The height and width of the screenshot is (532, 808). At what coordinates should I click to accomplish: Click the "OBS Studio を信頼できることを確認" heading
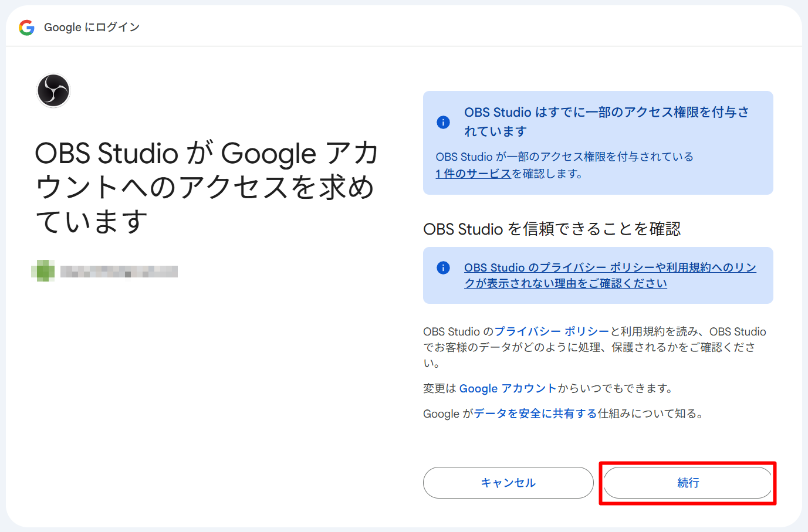pyautogui.click(x=552, y=229)
